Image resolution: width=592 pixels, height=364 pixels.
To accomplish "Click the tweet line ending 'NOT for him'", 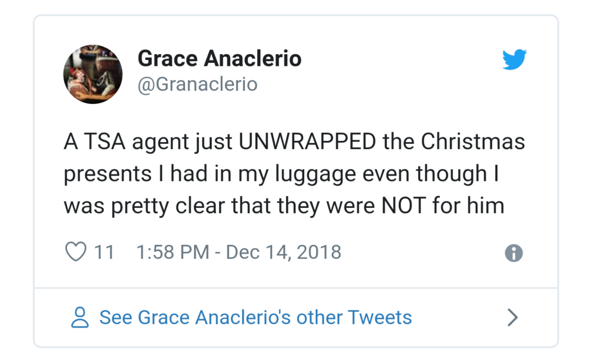I will click(x=284, y=206).
